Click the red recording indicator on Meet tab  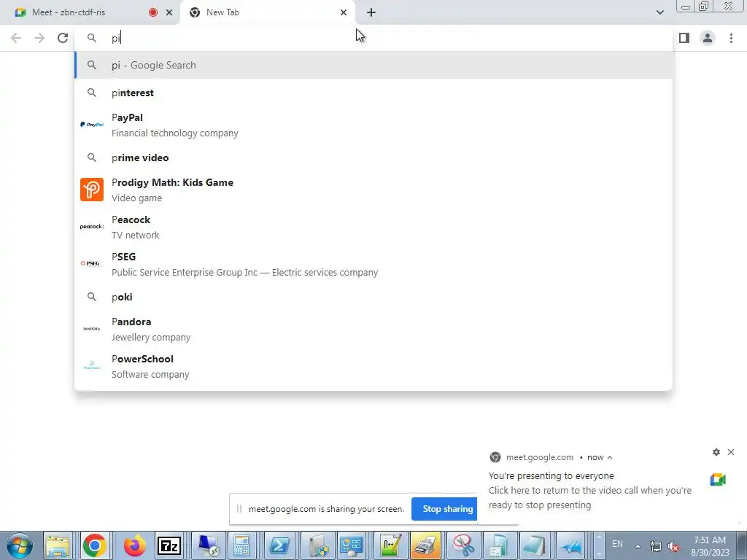pos(153,12)
